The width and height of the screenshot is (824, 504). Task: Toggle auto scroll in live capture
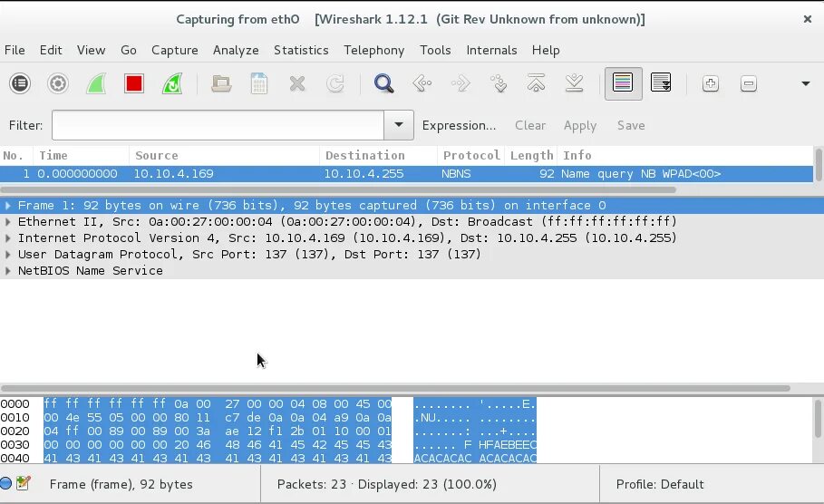tap(661, 83)
